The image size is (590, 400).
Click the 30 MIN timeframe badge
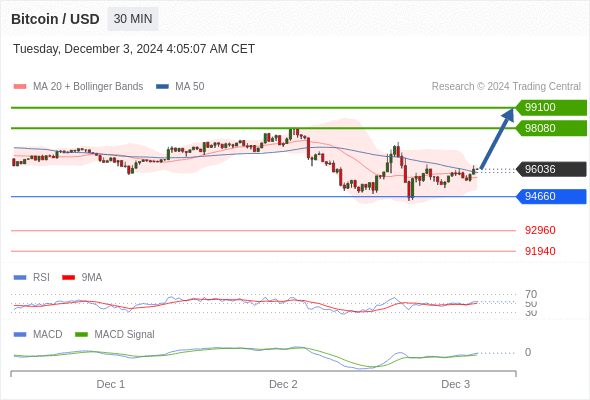coord(133,19)
